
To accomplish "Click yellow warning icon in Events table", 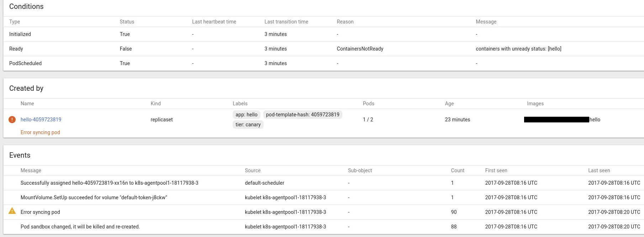I will tap(12, 211).
